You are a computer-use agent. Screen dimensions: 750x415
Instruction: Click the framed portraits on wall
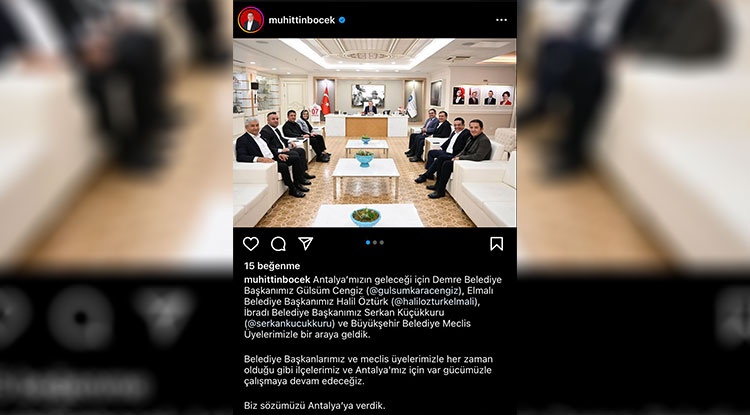coord(483,96)
